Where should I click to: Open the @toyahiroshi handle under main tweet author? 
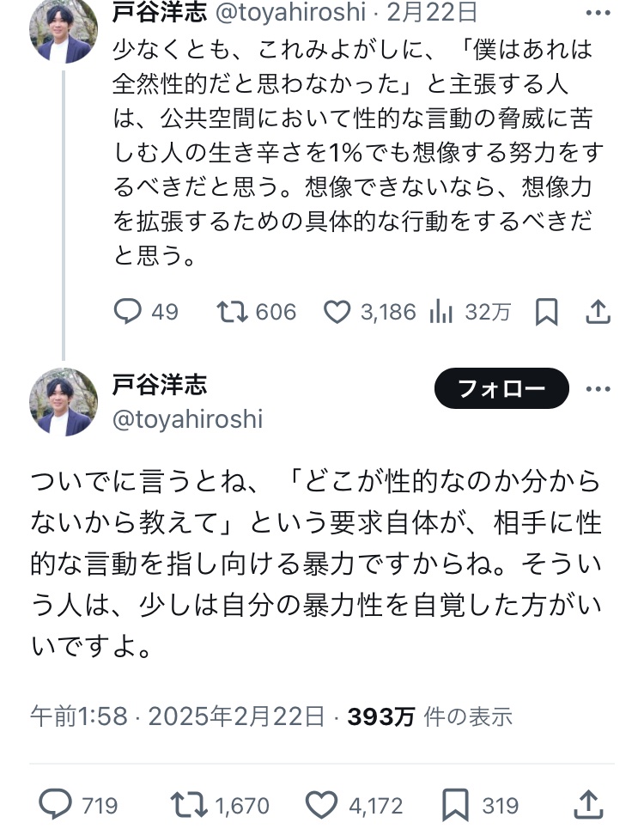click(x=187, y=419)
